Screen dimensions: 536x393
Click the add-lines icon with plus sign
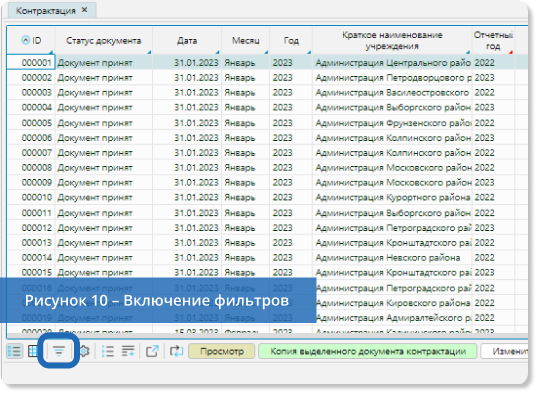pos(128,351)
